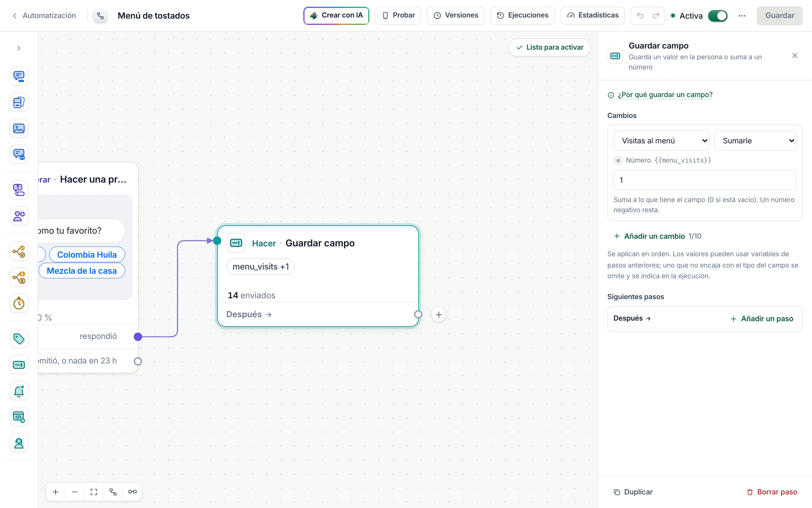Click the number value input field
This screenshot has width=812, height=508.
(705, 180)
